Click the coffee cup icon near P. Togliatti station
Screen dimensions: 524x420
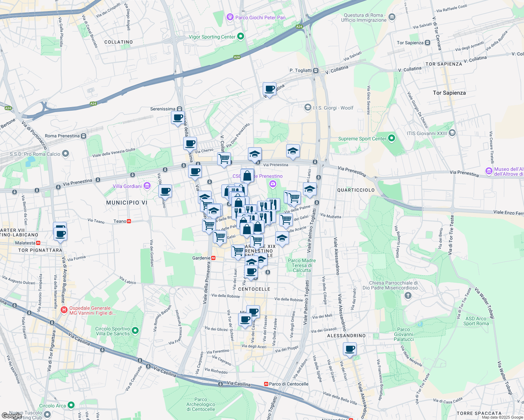click(270, 89)
